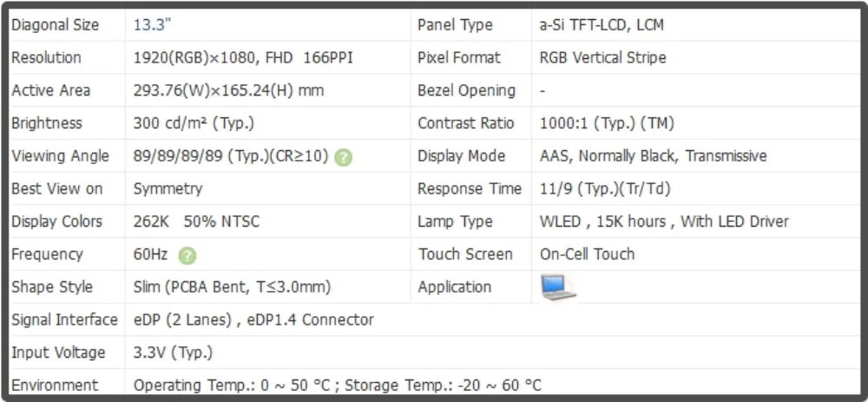The height and width of the screenshot is (402, 868).
Task: Click the a-Si TFT-LCD, LCM value
Action: point(602,25)
